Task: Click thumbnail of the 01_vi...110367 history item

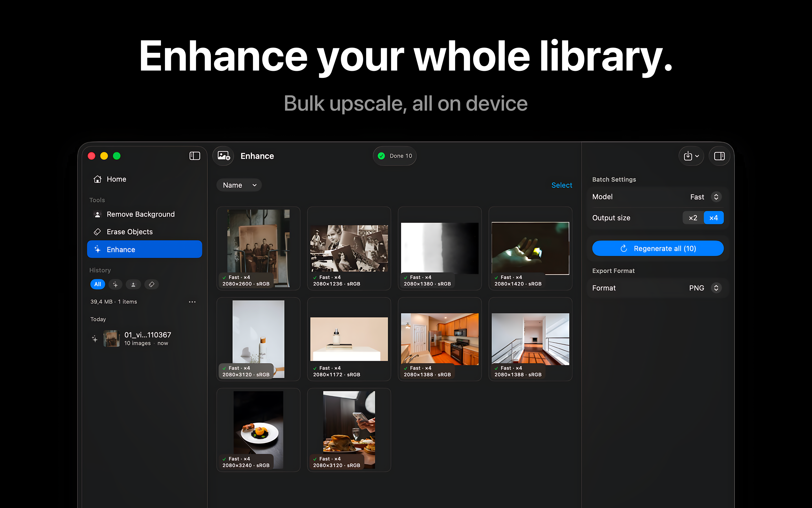Action: [x=111, y=338]
